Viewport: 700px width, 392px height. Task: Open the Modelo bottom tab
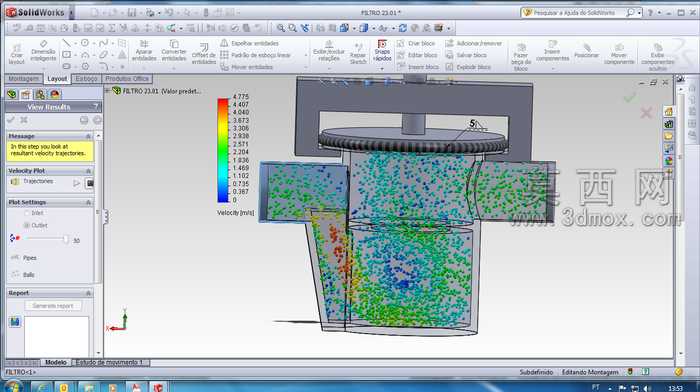pos(56,363)
